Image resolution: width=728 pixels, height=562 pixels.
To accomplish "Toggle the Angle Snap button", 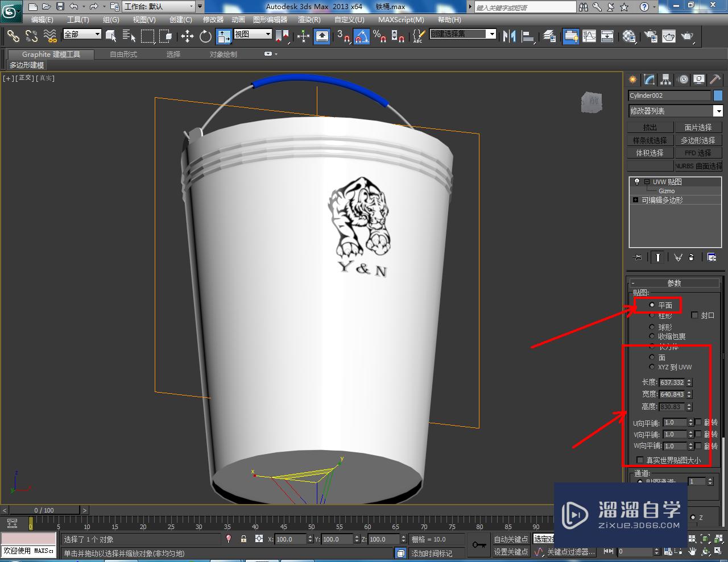I will click(362, 36).
